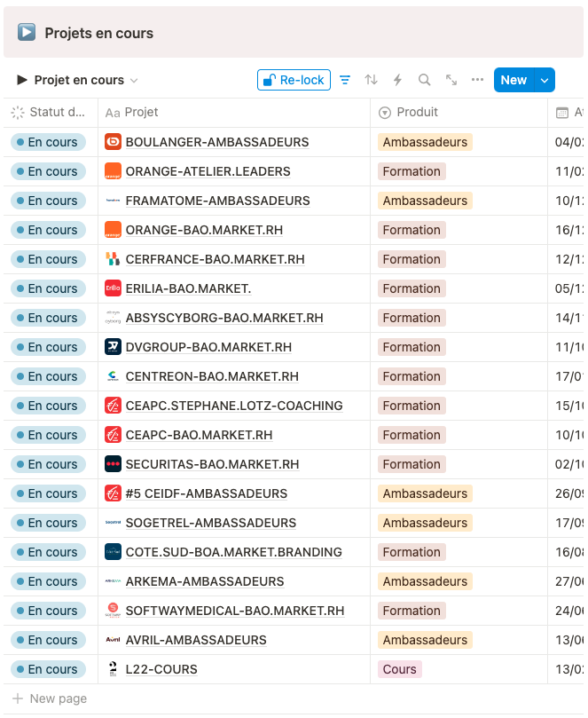Click the search magnifier icon
The image size is (588, 718).
[424, 80]
